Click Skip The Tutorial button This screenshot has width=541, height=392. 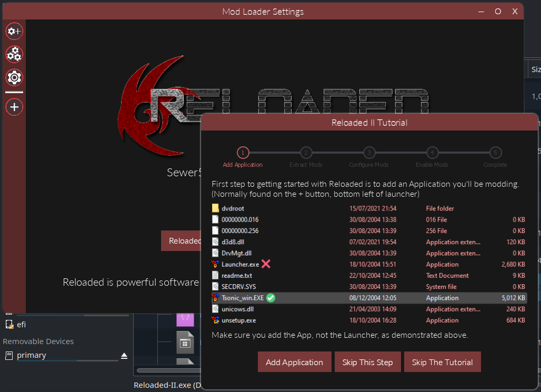tap(442, 362)
